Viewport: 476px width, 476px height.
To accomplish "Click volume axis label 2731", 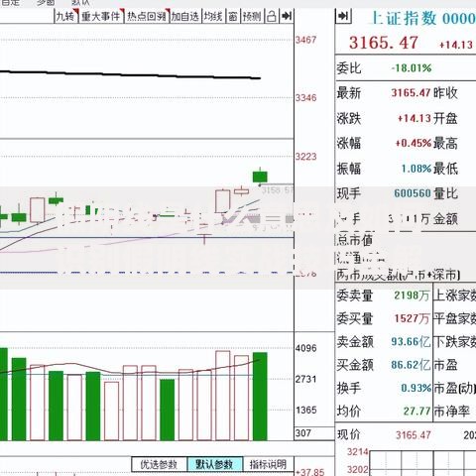I will pyautogui.click(x=305, y=379).
